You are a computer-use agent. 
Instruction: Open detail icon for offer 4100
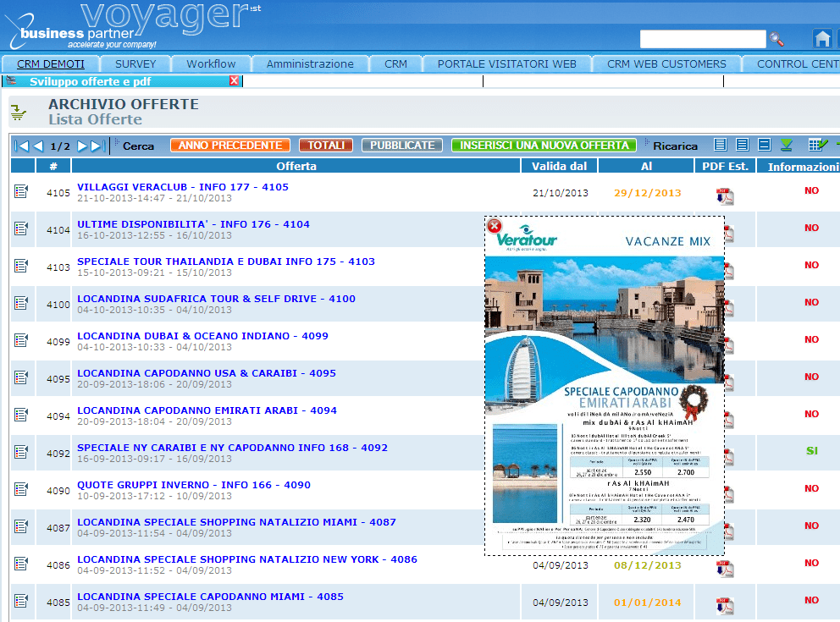pyautogui.click(x=21, y=303)
